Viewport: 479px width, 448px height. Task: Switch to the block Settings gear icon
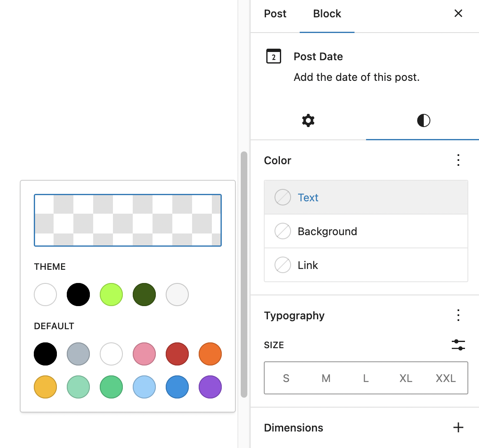coord(308,120)
